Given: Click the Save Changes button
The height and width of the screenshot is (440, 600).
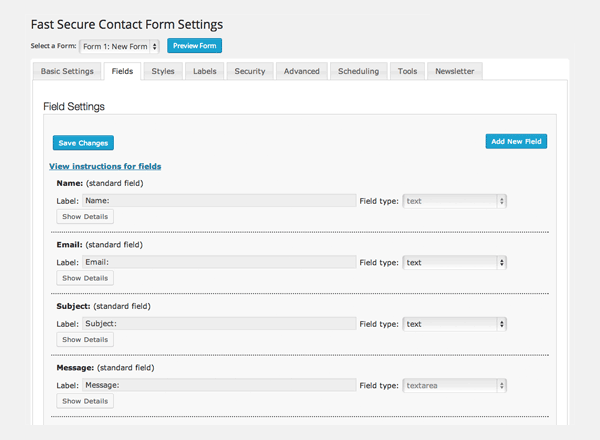Looking at the screenshot, I should pyautogui.click(x=83, y=143).
